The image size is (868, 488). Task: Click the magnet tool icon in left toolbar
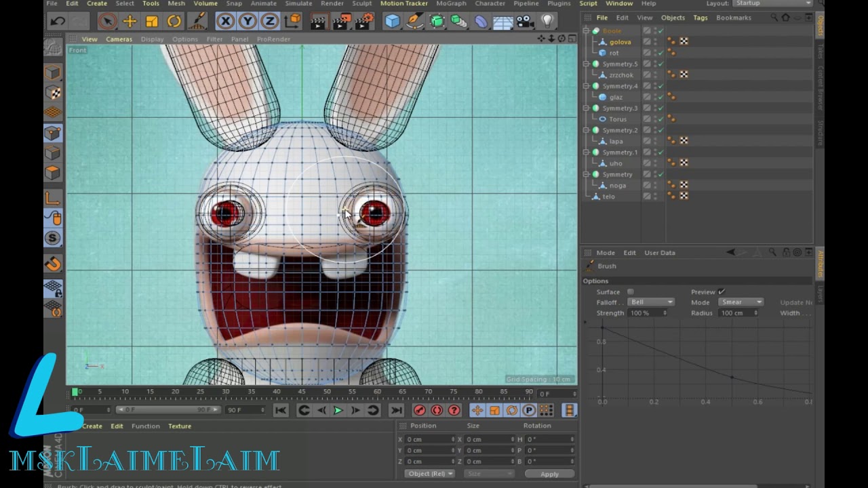53,264
